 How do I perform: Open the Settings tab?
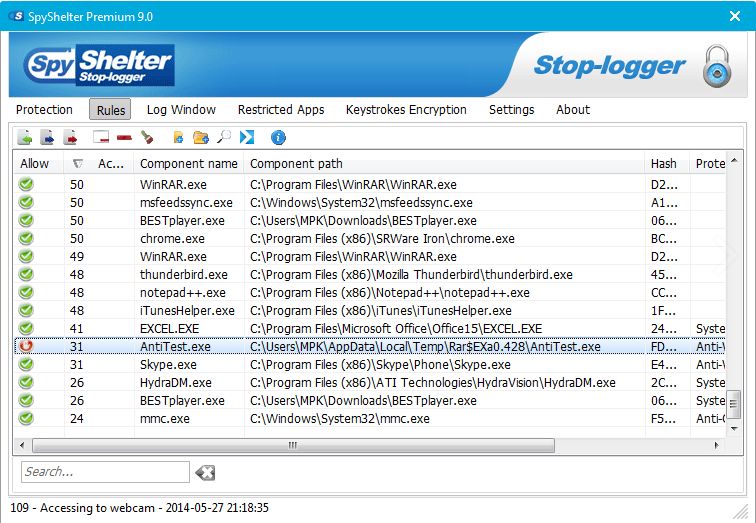click(512, 110)
